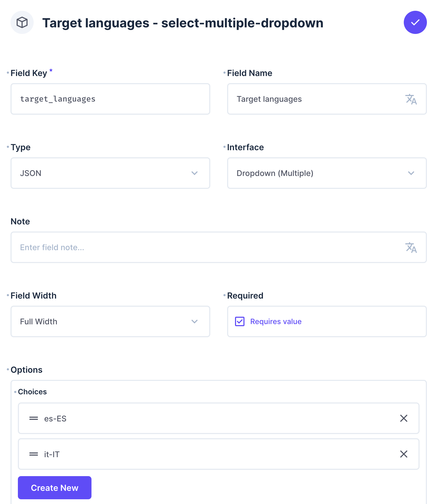Click the Field Name text input

(x=327, y=99)
